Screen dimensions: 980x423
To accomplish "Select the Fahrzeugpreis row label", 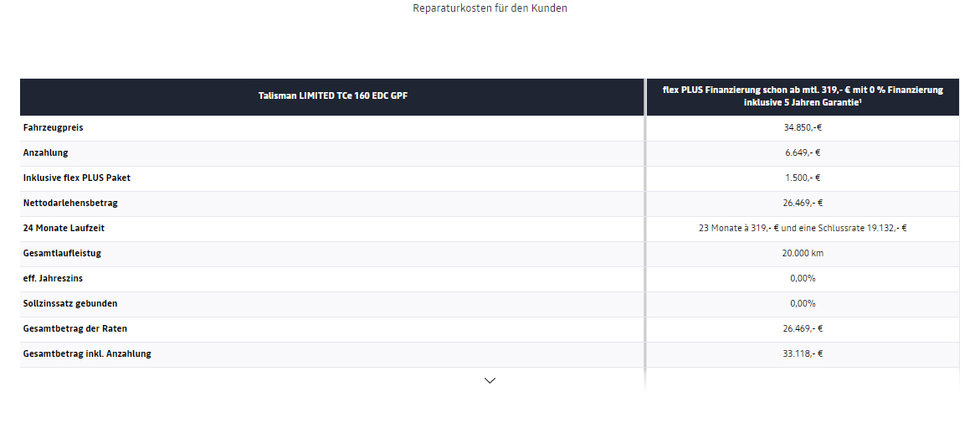I will click(x=53, y=127).
